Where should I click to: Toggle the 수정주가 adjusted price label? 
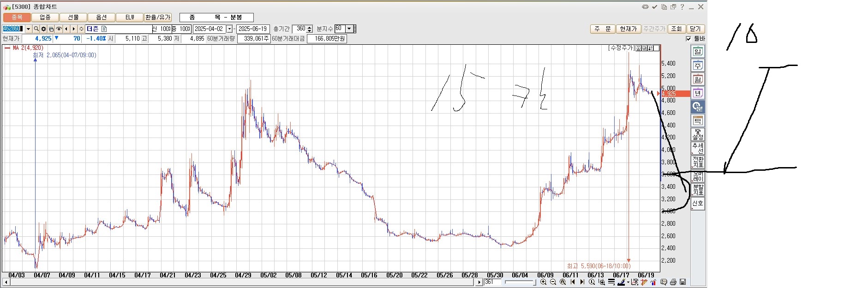click(x=622, y=48)
